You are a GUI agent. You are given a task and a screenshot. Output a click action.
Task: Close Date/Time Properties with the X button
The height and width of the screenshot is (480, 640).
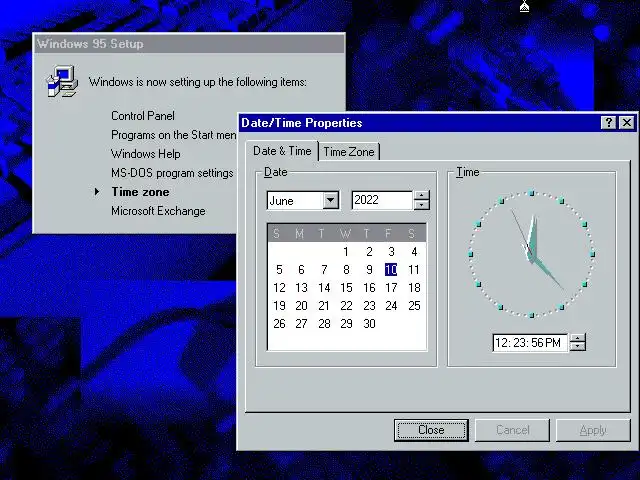tap(627, 122)
